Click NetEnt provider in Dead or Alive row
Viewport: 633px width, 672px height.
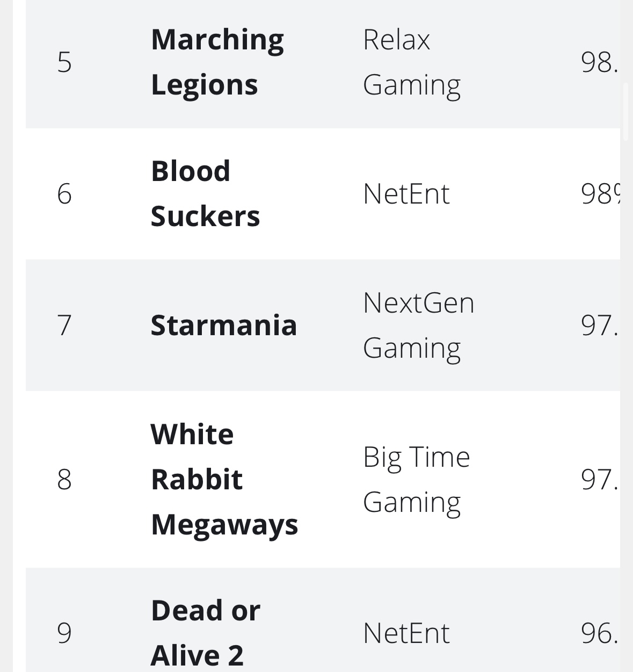[x=406, y=633]
